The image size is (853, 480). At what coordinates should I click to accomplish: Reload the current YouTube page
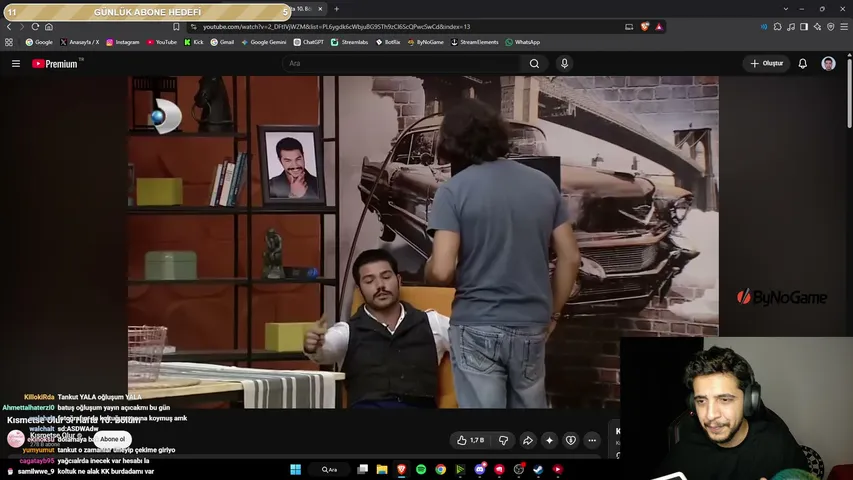pos(35,27)
